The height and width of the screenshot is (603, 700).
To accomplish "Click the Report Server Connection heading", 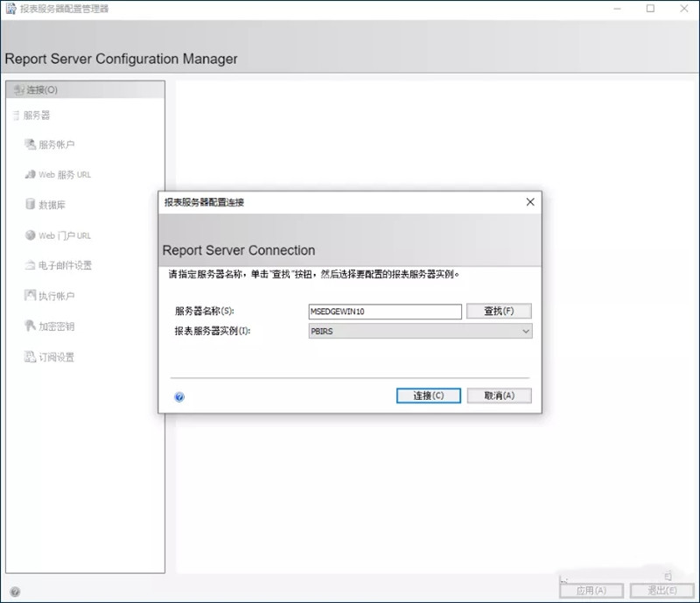I will click(239, 250).
